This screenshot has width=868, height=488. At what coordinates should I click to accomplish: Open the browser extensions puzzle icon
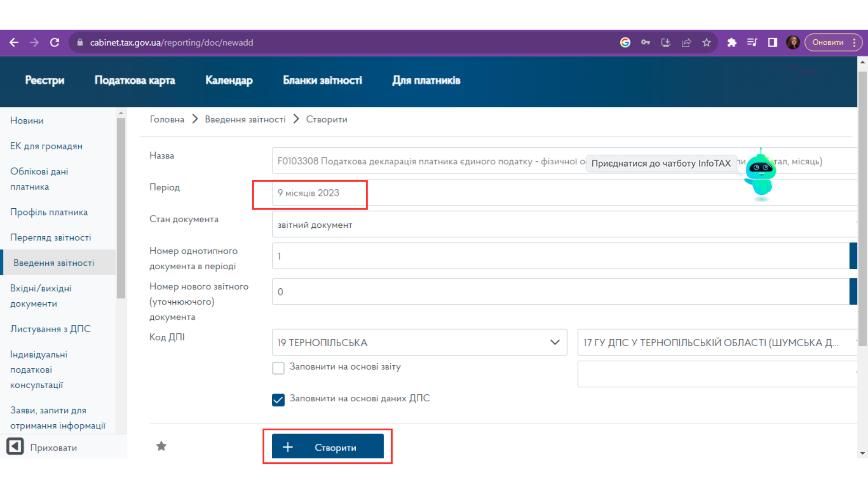coord(731,42)
